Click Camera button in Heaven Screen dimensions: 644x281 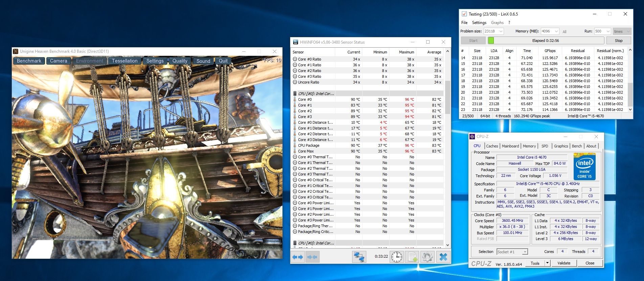(59, 61)
